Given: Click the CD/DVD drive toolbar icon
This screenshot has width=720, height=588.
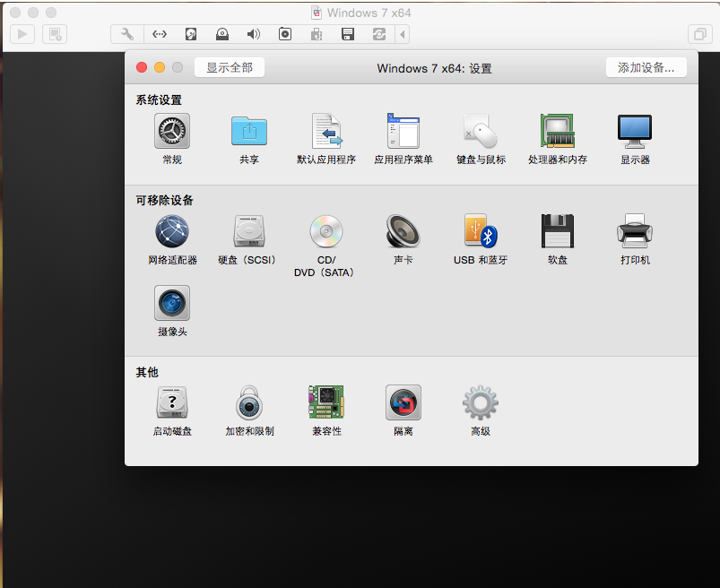Looking at the screenshot, I should [x=222, y=34].
